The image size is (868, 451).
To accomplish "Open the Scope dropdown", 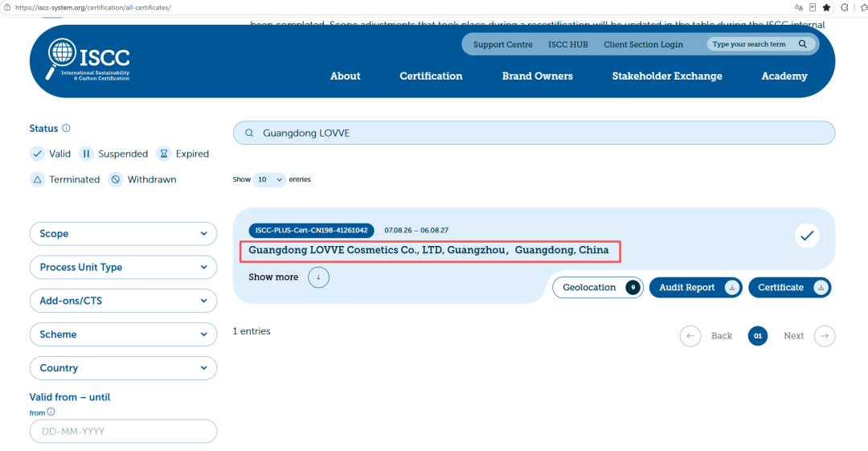I will [123, 234].
